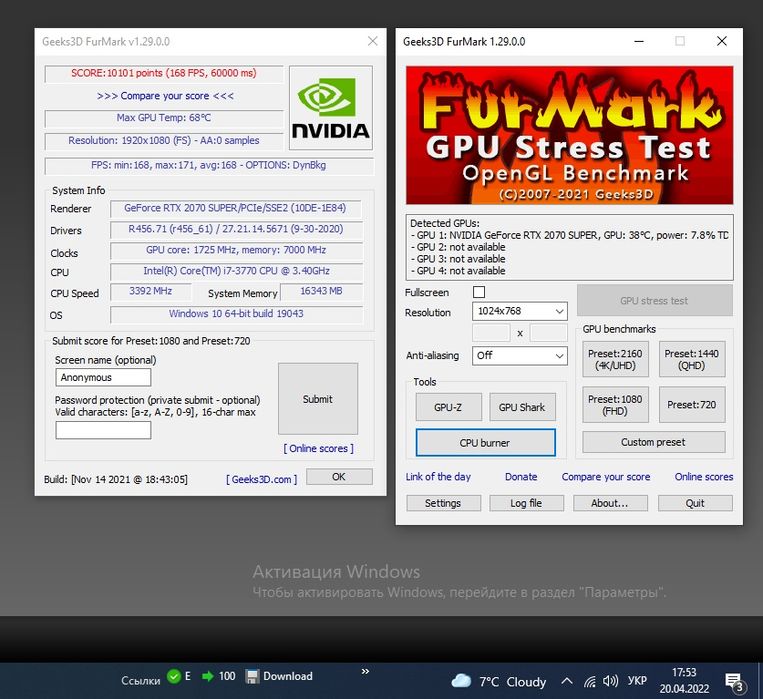Open the Link of the day

click(x=438, y=477)
